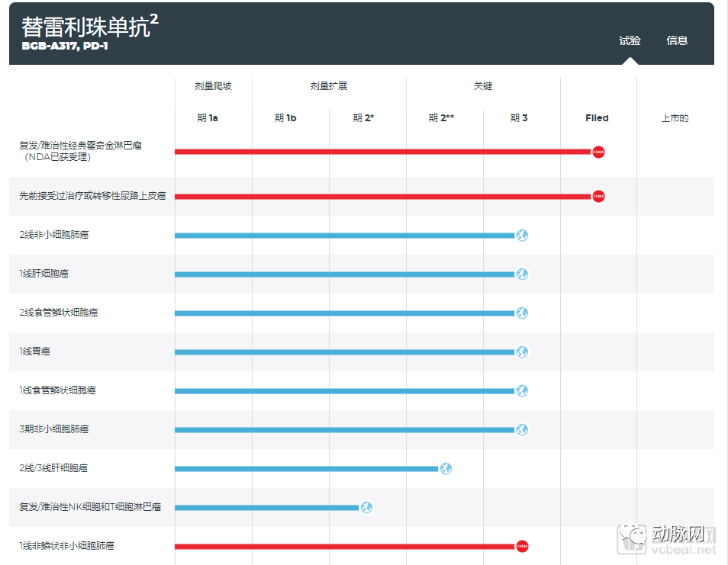Click CHINA marker on 1线非鳞状非小细胞肺癌 row
This screenshot has width=728, height=565.
(x=522, y=547)
